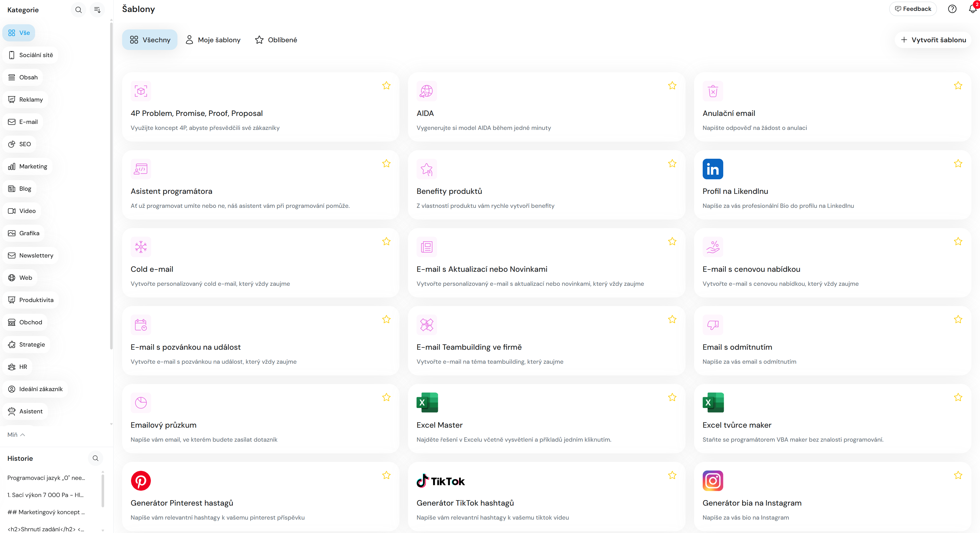Image resolution: width=980 pixels, height=533 pixels.
Task: Select the Produktivita category
Action: [31, 300]
